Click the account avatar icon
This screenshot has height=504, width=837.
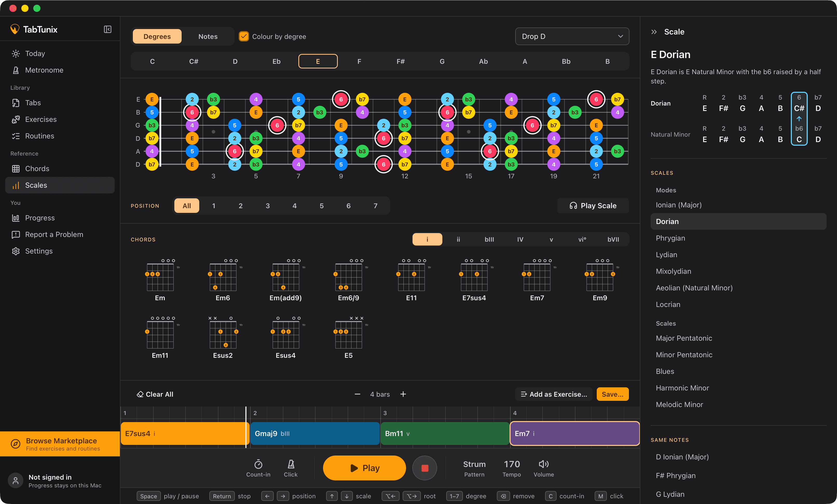pyautogui.click(x=16, y=481)
